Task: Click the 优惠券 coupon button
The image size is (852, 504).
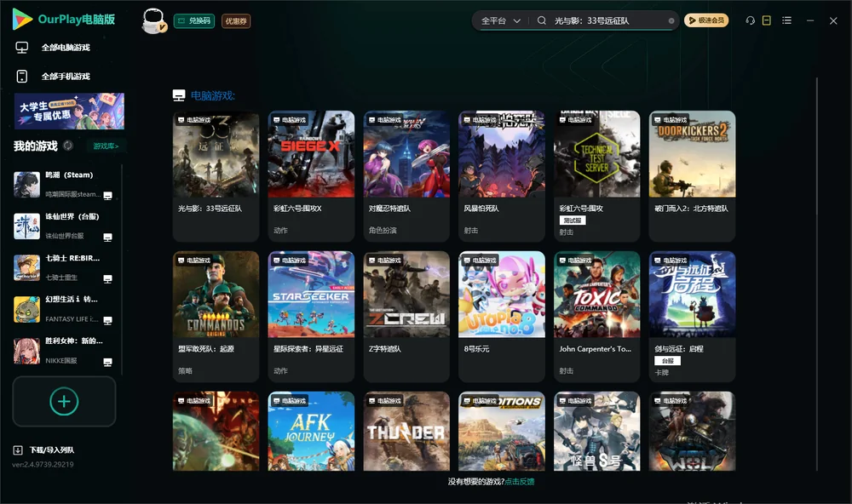Action: pyautogui.click(x=236, y=21)
